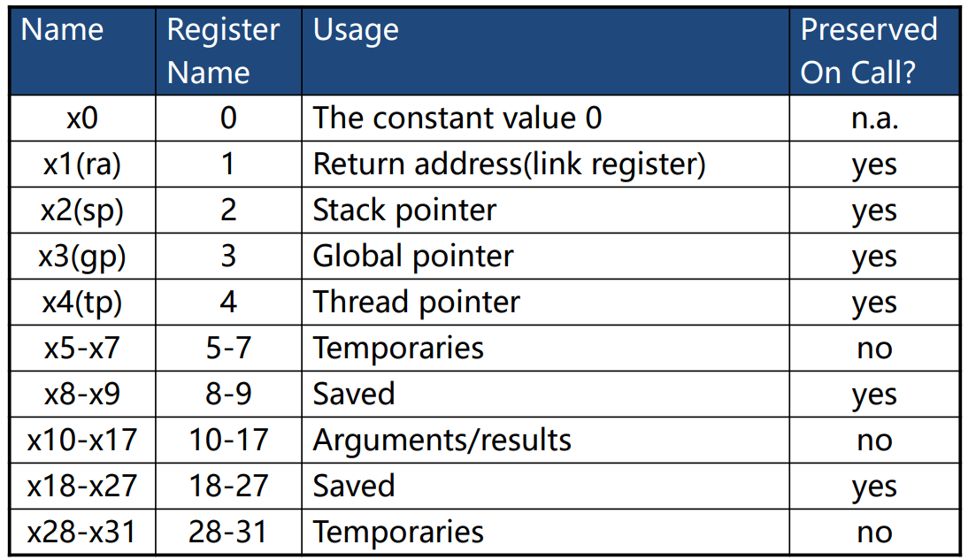The image size is (968, 560).
Task: Select "The constant value 0" text
Action: point(457,119)
